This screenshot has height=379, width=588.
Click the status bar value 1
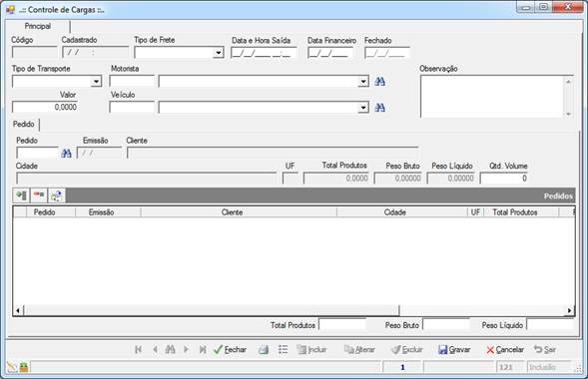click(x=402, y=367)
